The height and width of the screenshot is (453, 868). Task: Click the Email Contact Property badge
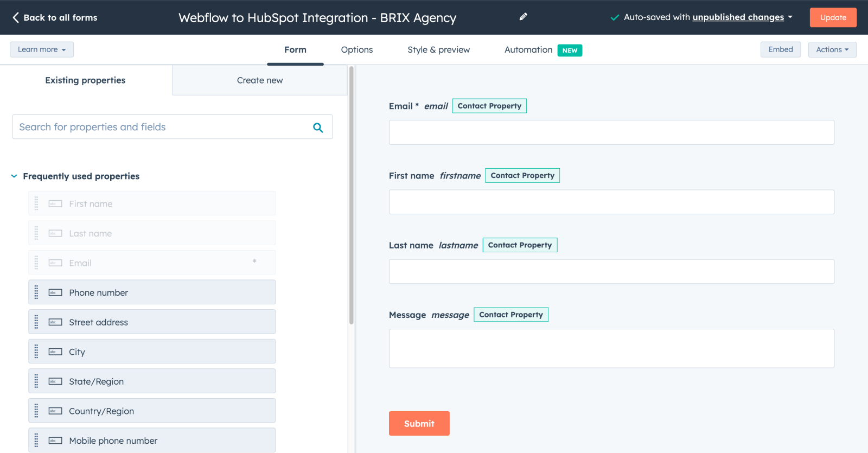tap(489, 106)
